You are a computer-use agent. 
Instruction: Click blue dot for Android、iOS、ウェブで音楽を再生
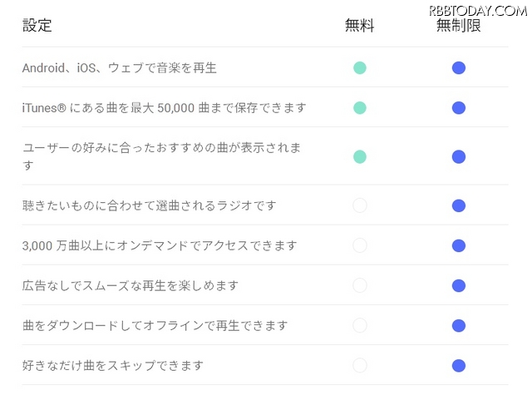click(458, 68)
